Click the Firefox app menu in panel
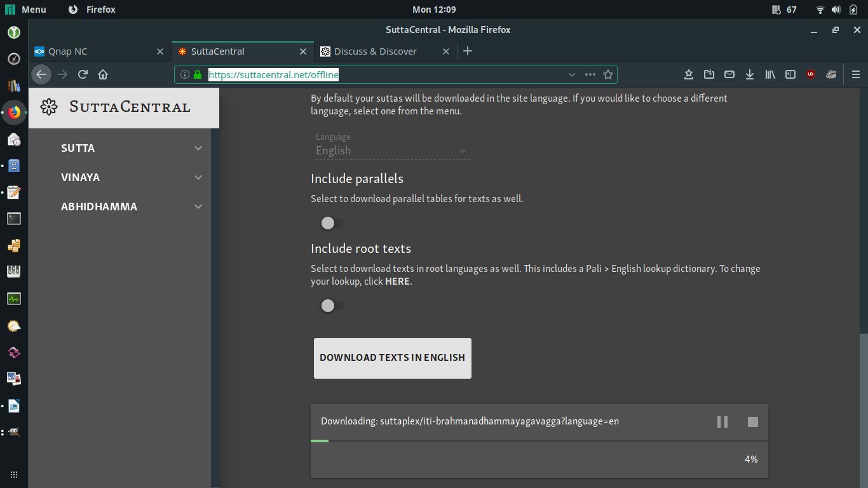Image resolution: width=868 pixels, height=488 pixels. click(x=92, y=10)
